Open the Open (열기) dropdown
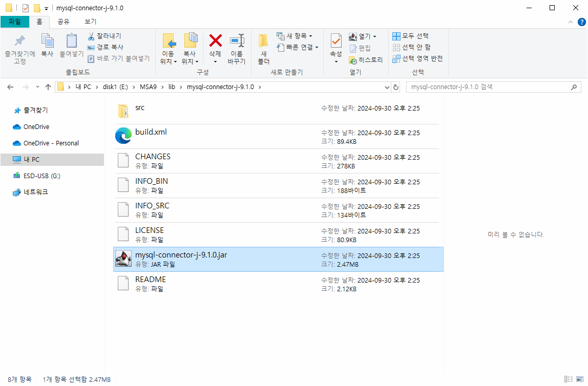Screen dimensions: 588x386 click(x=362, y=36)
